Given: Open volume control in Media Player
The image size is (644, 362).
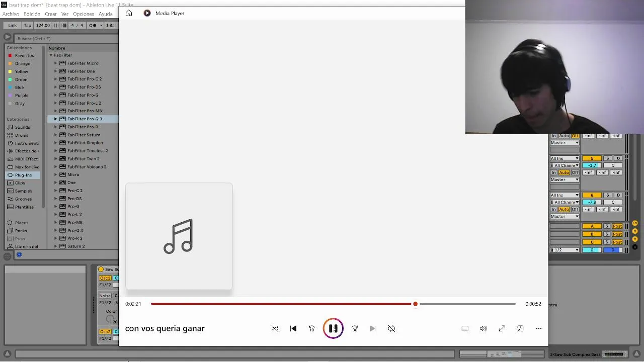Looking at the screenshot, I should click(x=483, y=328).
